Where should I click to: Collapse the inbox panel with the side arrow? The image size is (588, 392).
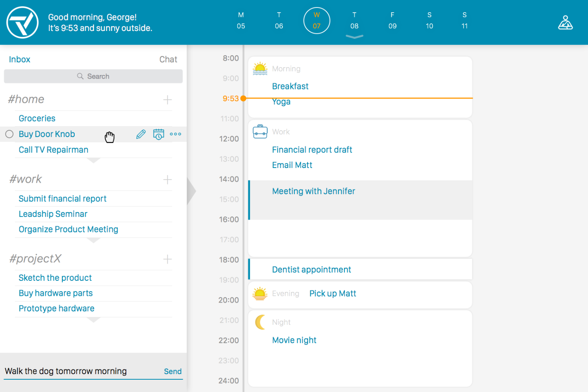pyautogui.click(x=191, y=191)
